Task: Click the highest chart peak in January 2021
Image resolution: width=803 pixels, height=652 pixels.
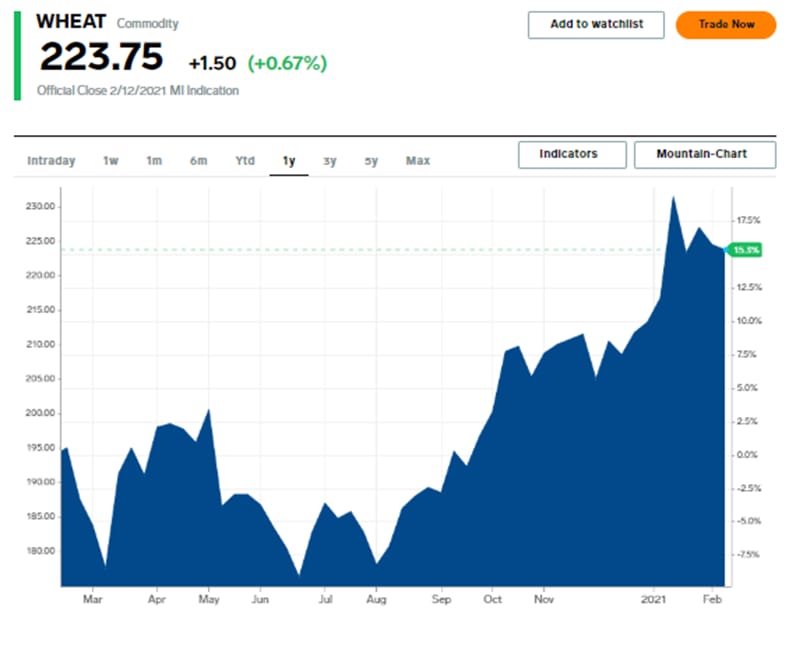Action: click(x=673, y=198)
